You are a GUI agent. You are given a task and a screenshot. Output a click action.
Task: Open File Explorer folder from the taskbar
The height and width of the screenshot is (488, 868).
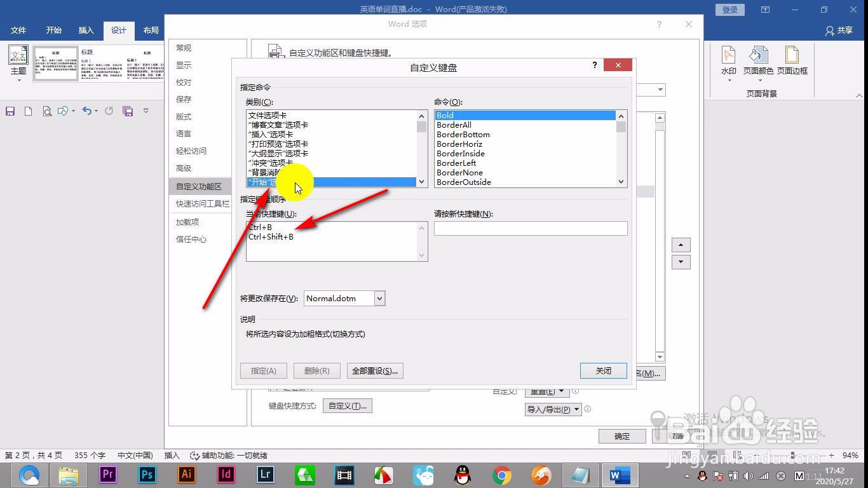click(x=69, y=475)
